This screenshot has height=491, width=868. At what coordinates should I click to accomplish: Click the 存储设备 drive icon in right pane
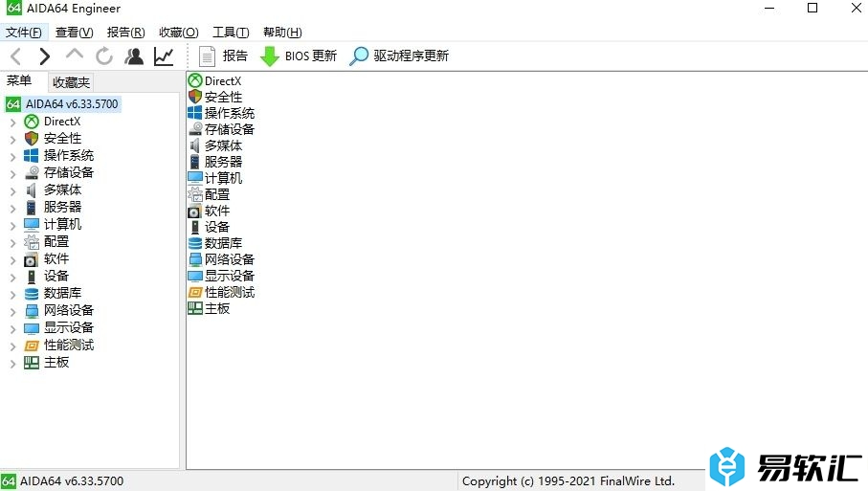click(x=195, y=129)
